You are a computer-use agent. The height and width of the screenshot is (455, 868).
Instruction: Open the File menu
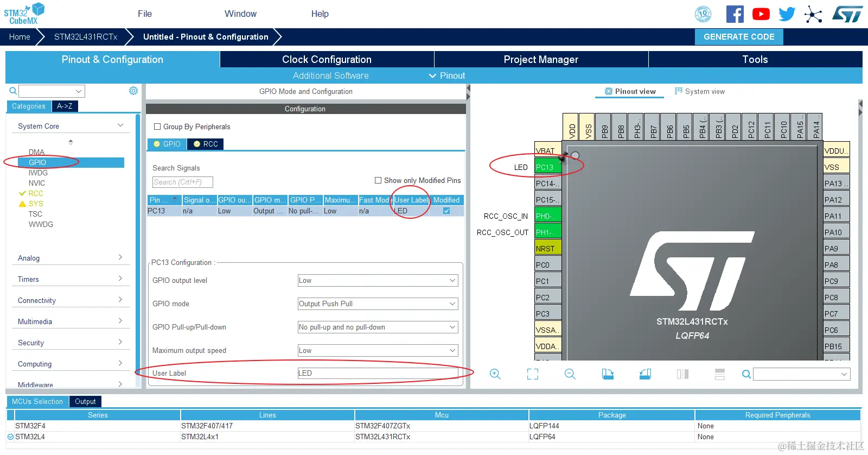[x=145, y=14]
